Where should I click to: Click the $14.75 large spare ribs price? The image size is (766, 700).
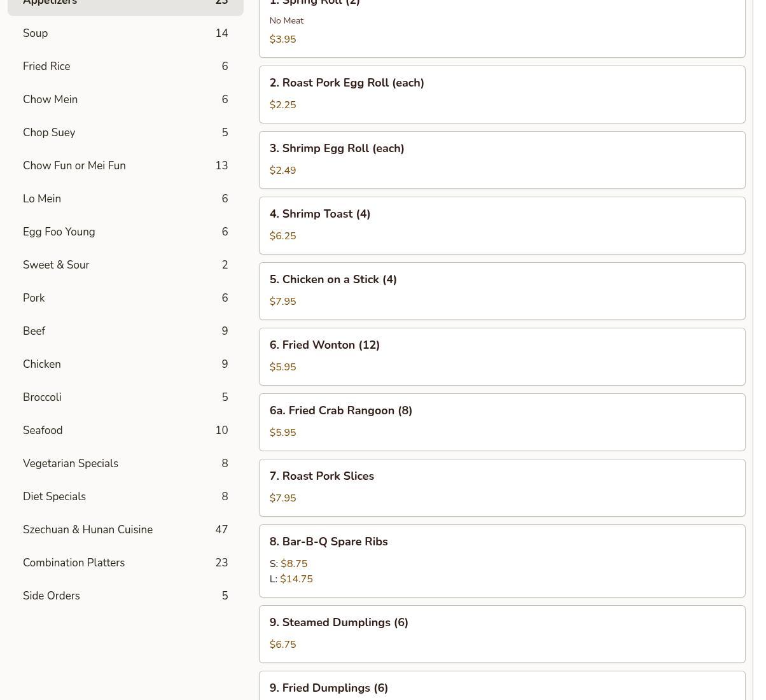click(x=296, y=579)
